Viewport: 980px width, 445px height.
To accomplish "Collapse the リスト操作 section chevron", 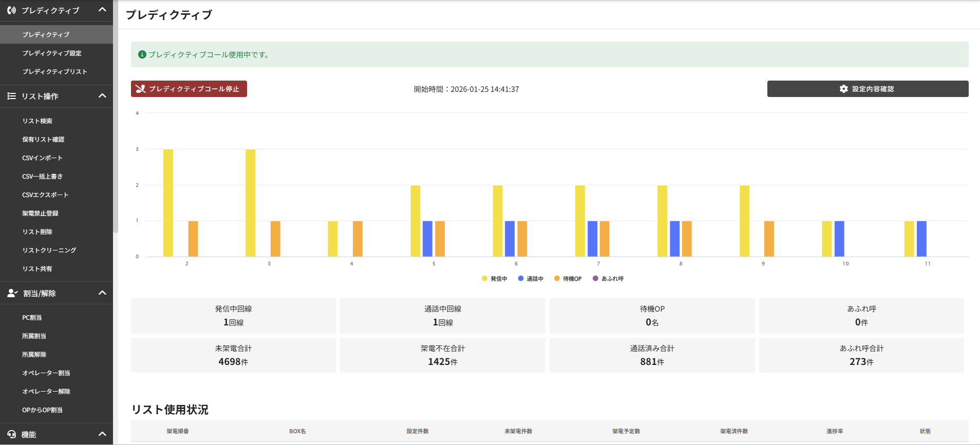I will tap(102, 96).
